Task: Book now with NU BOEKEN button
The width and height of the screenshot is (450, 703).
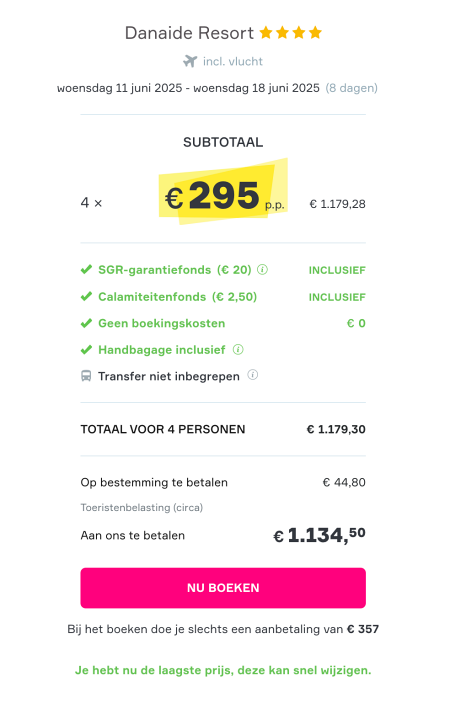Action: pyautogui.click(x=223, y=588)
